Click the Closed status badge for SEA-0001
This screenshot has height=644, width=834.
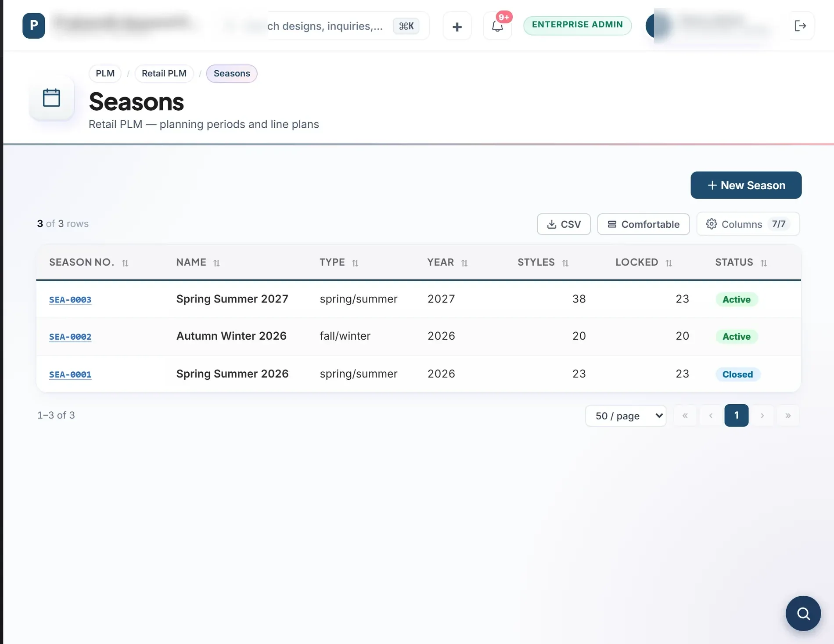[737, 374]
